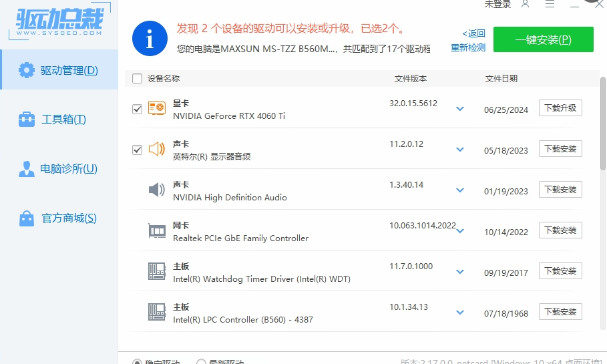Image resolution: width=607 pixels, height=364 pixels.
Task: Select the 最新驱动 radio button
Action: pos(201,363)
